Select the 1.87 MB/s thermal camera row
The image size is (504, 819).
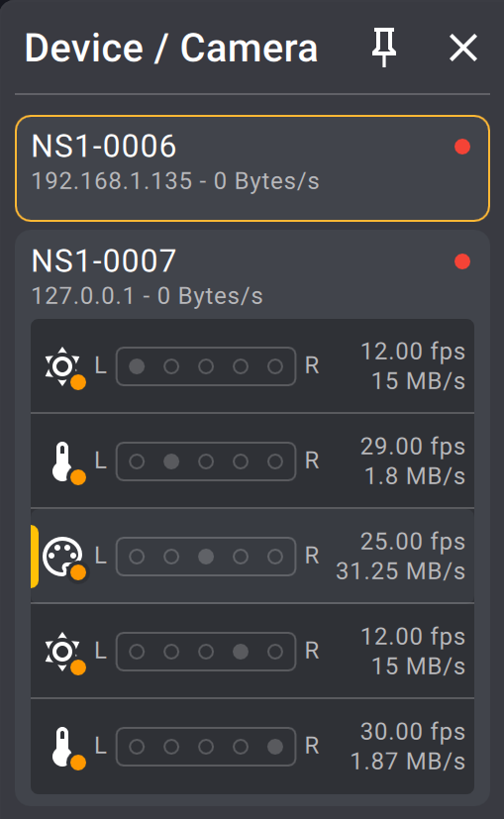[252, 747]
